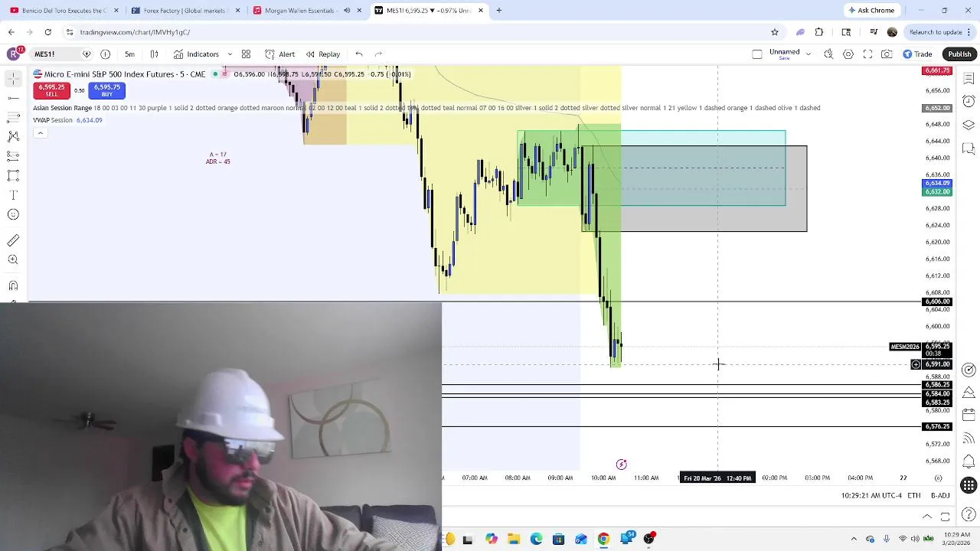This screenshot has width=980, height=551.
Task: Undo the last chart action
Action: (359, 54)
